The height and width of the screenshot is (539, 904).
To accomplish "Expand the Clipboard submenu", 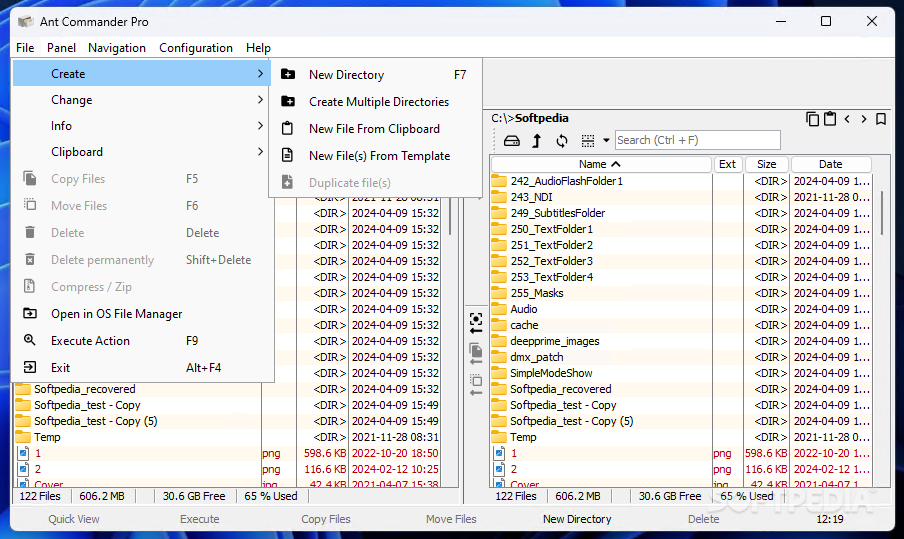I will point(260,152).
